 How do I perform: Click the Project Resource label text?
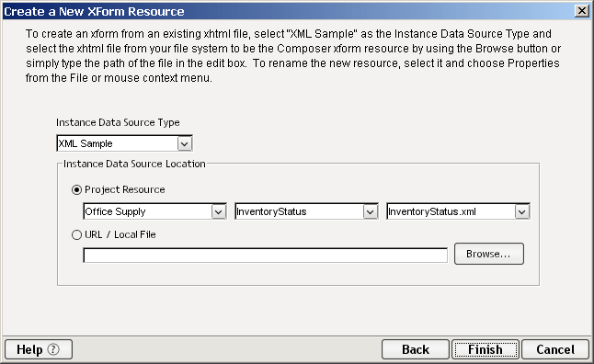click(x=125, y=189)
